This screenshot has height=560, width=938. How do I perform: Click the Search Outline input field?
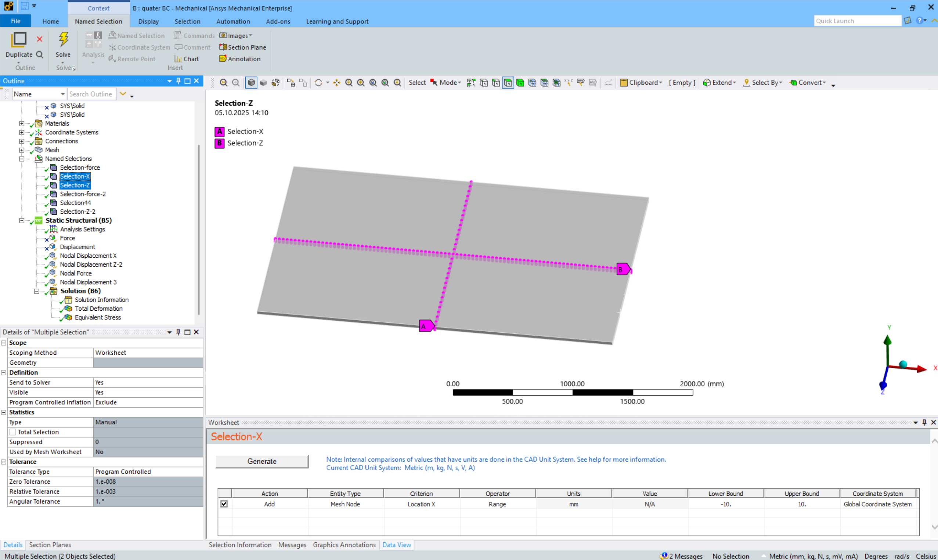click(x=91, y=94)
